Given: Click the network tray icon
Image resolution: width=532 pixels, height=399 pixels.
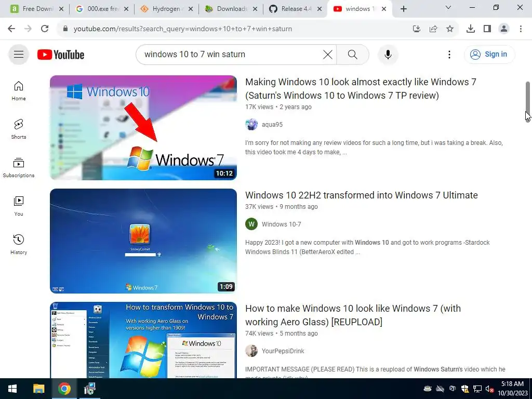Looking at the screenshot, I should (477, 389).
